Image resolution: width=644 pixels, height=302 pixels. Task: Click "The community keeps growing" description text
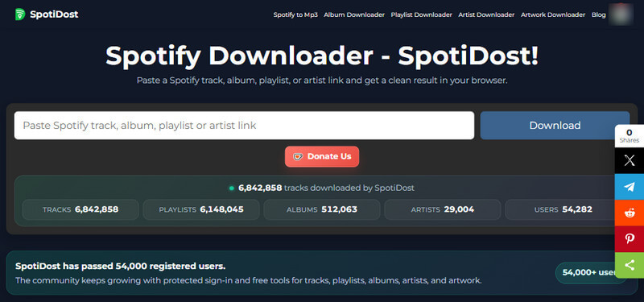point(249,280)
